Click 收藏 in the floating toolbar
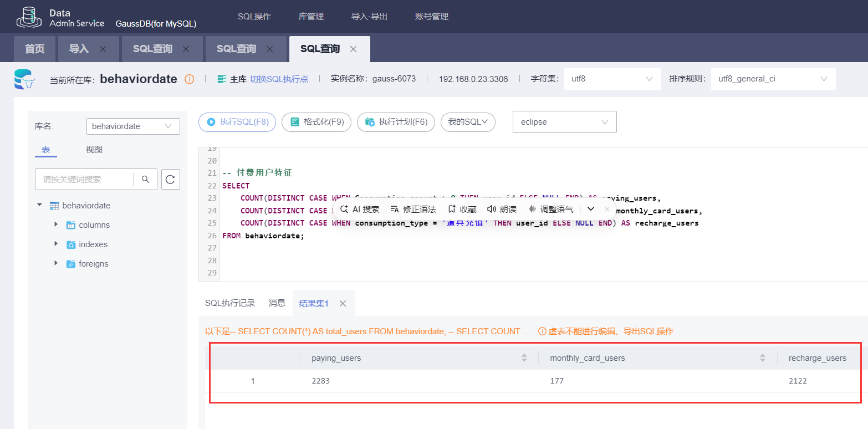This screenshot has width=868, height=429. [462, 209]
